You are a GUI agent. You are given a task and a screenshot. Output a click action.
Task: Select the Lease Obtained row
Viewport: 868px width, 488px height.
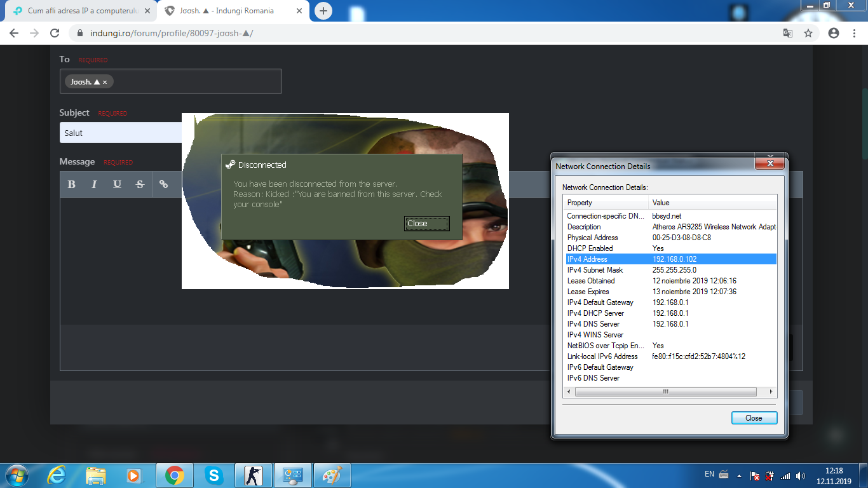point(671,281)
